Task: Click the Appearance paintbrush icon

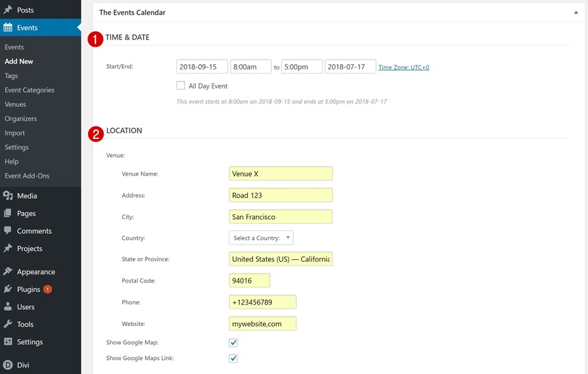Action: pyautogui.click(x=8, y=272)
